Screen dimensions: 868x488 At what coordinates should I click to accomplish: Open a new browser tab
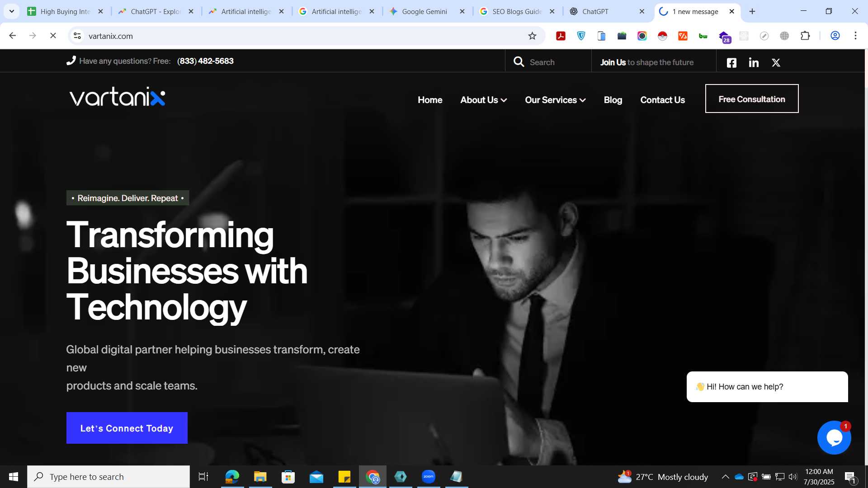[x=752, y=11]
